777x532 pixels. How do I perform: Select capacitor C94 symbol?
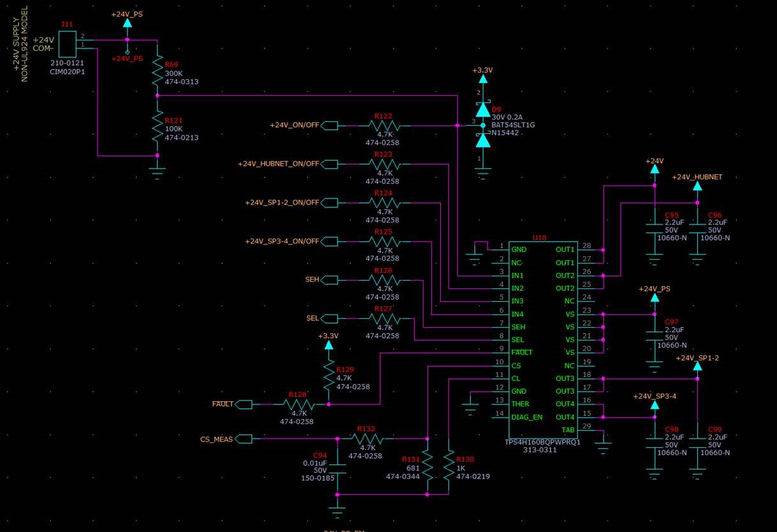pyautogui.click(x=337, y=469)
